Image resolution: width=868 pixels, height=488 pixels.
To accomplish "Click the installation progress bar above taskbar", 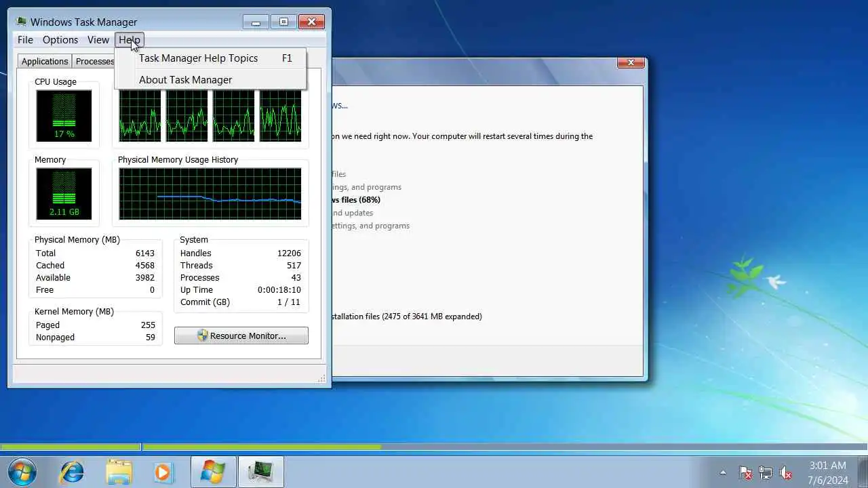I will (x=434, y=447).
